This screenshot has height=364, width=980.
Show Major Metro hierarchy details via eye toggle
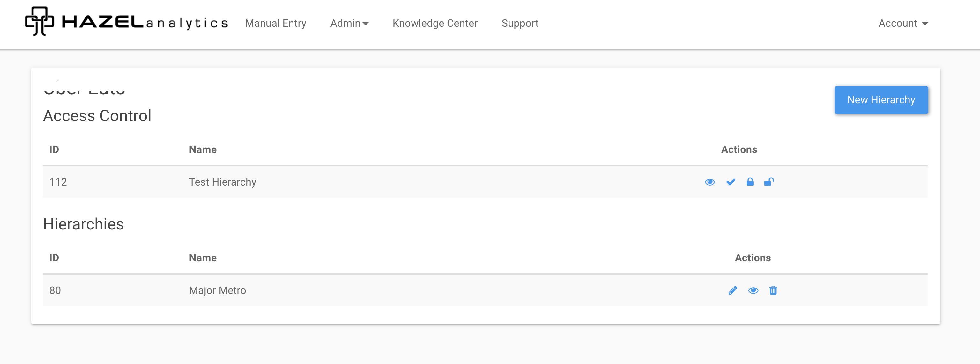[754, 290]
